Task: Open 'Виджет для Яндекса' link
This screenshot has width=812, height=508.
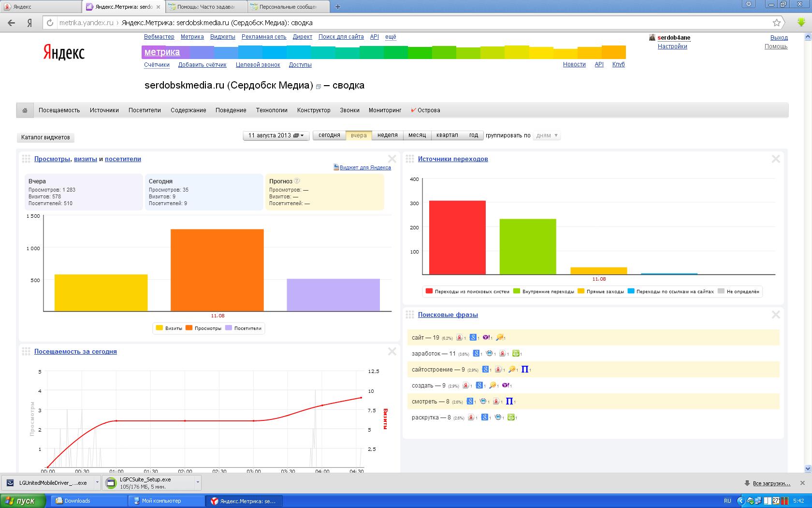Action: [365, 167]
